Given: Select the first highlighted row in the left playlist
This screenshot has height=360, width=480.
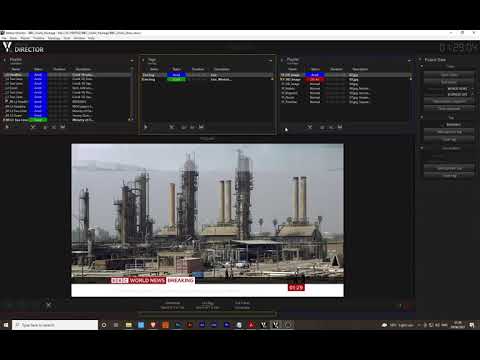Looking at the screenshot, I should coord(66,75).
